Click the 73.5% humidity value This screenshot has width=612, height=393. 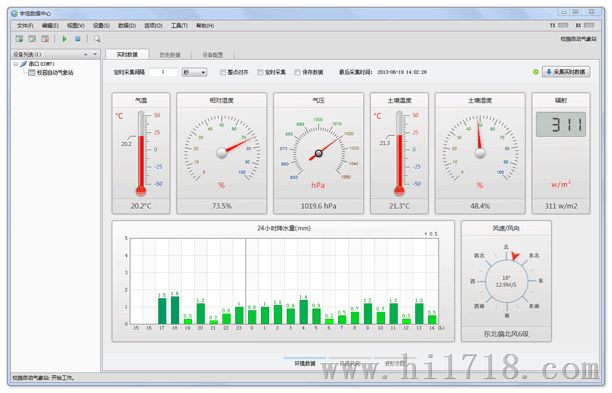[x=222, y=206]
